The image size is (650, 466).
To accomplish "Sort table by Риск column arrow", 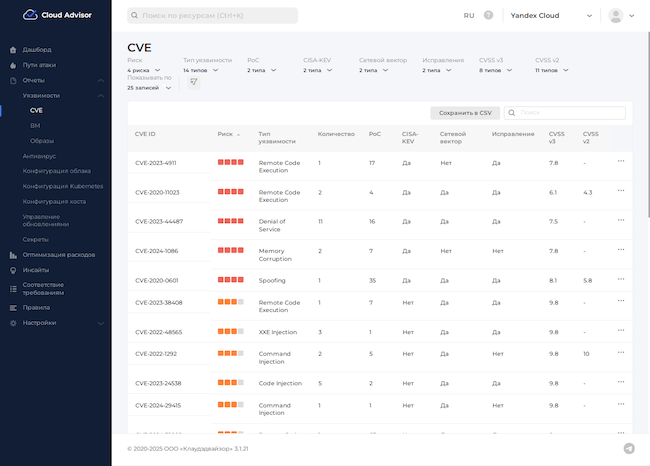I will tap(238, 134).
